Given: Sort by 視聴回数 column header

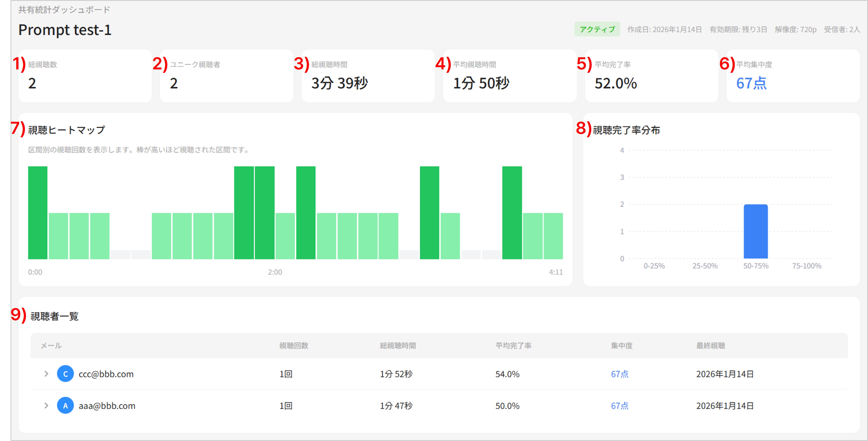Looking at the screenshot, I should click(293, 345).
